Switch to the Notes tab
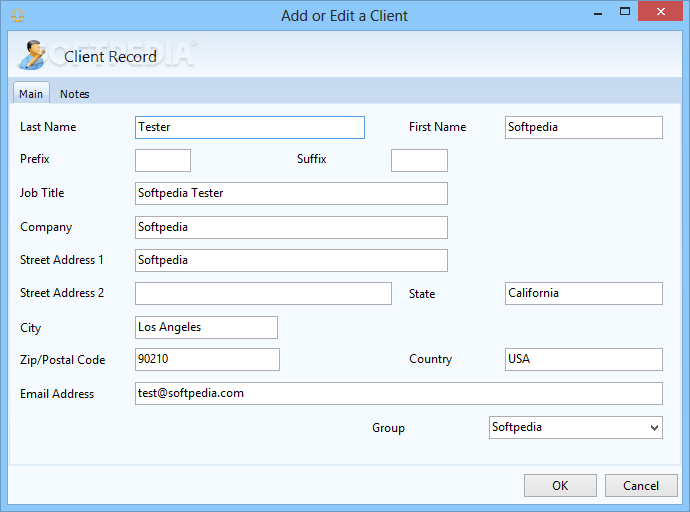The height and width of the screenshot is (512, 690). point(74,94)
